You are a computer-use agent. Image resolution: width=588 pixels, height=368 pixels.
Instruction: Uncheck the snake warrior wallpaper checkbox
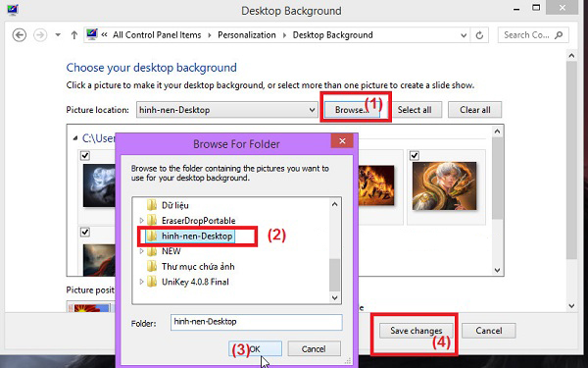point(415,155)
